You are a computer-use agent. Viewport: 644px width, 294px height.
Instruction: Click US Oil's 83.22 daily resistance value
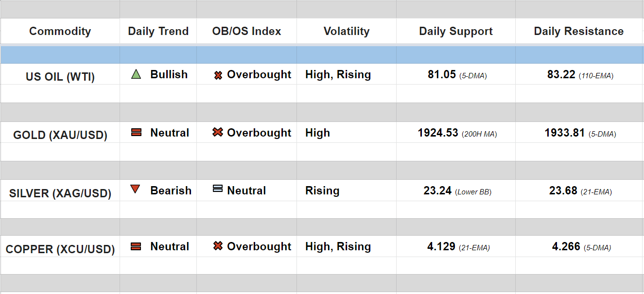pyautogui.click(x=561, y=75)
